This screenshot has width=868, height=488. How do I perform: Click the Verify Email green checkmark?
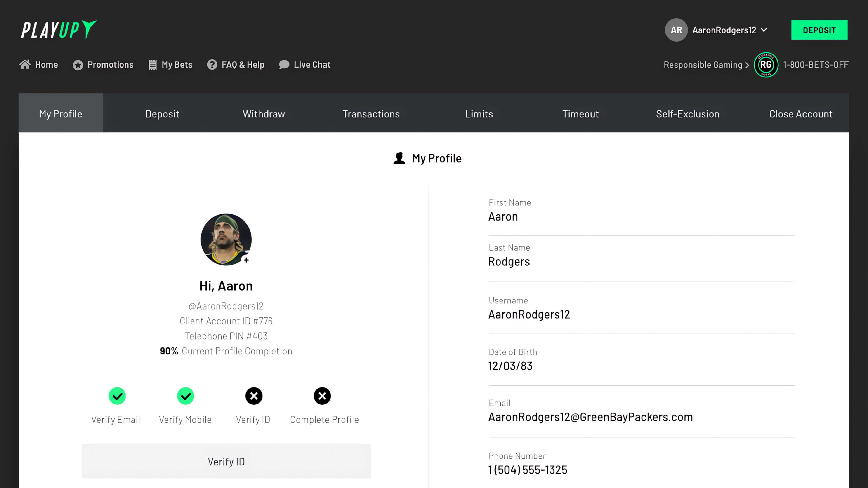(117, 396)
